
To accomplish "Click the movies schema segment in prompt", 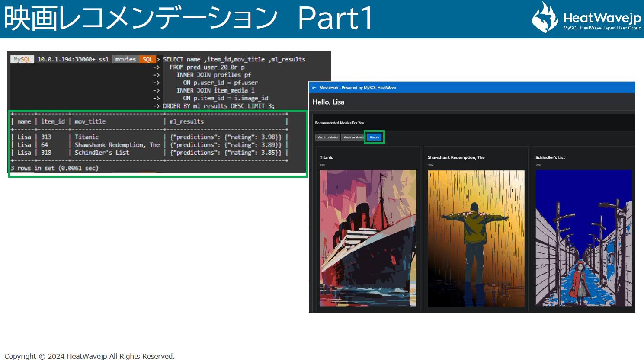I will click(x=125, y=59).
